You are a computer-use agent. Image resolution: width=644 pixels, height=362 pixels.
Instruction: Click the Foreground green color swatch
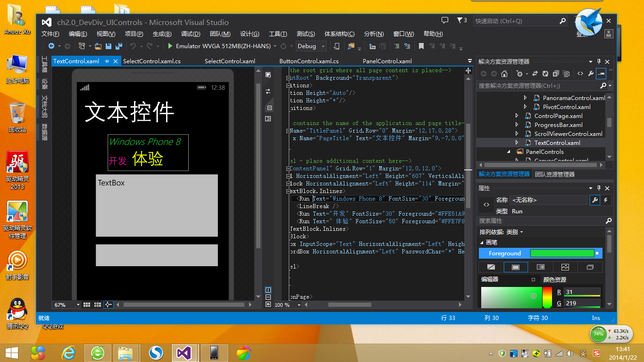coord(562,253)
